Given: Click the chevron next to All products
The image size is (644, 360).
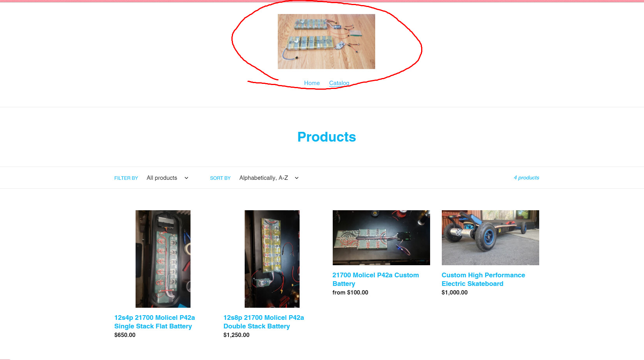Looking at the screenshot, I should coord(186,178).
